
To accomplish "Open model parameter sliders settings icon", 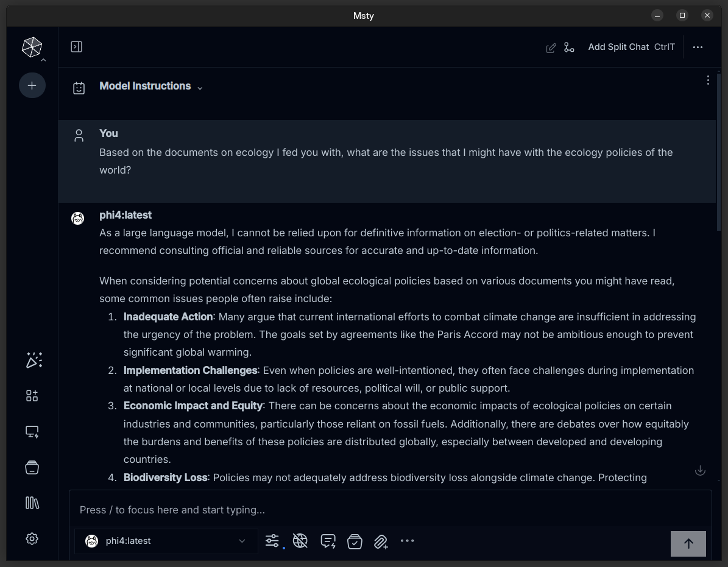I will (272, 541).
